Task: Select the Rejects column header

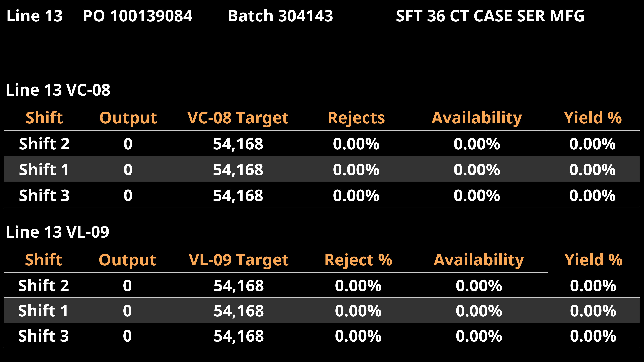Action: point(356,118)
